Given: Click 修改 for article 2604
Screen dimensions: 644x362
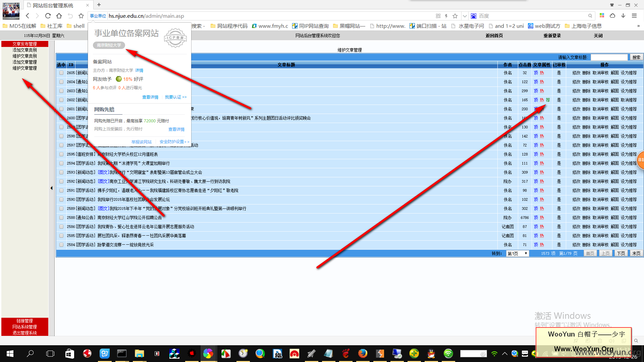Looking at the screenshot, I should point(576,82).
